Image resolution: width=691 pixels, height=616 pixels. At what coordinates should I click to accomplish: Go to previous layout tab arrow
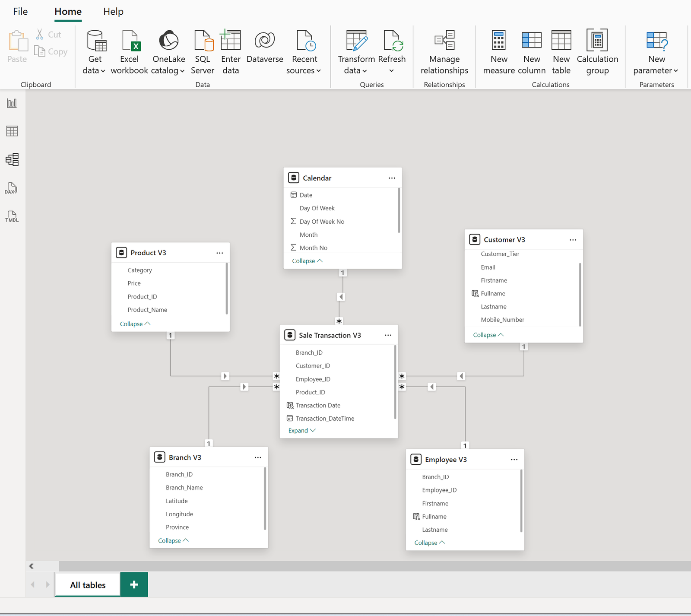coord(33,584)
